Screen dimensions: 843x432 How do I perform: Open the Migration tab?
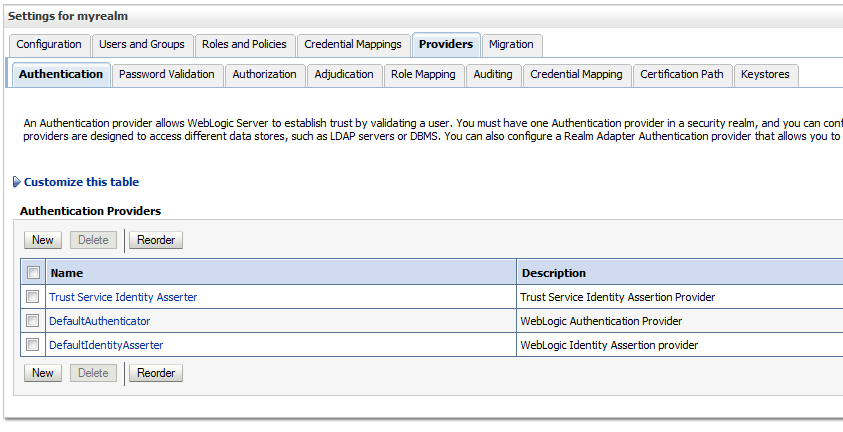pos(511,45)
